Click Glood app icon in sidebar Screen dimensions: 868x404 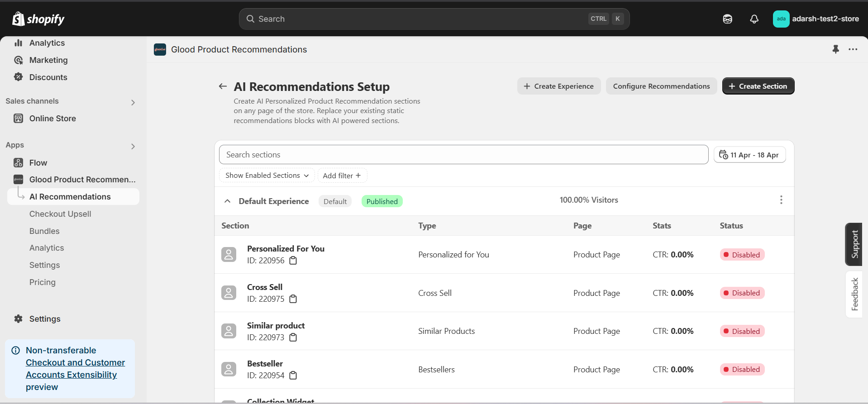(19, 180)
